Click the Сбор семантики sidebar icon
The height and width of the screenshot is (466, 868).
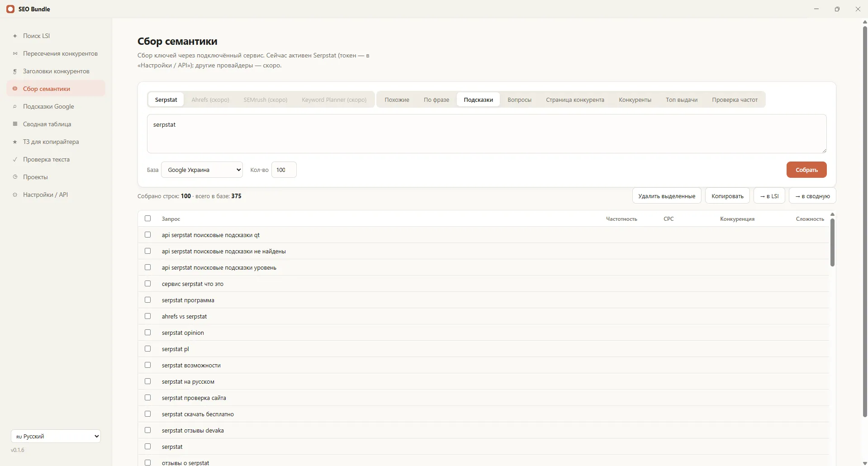click(x=15, y=89)
